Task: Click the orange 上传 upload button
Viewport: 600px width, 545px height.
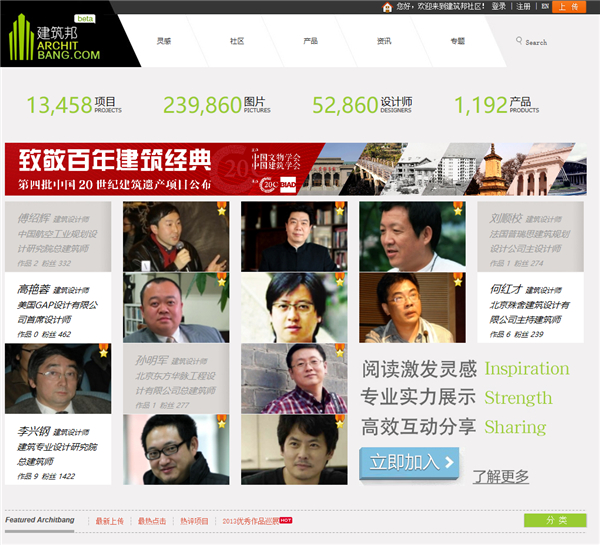Action: click(569, 7)
